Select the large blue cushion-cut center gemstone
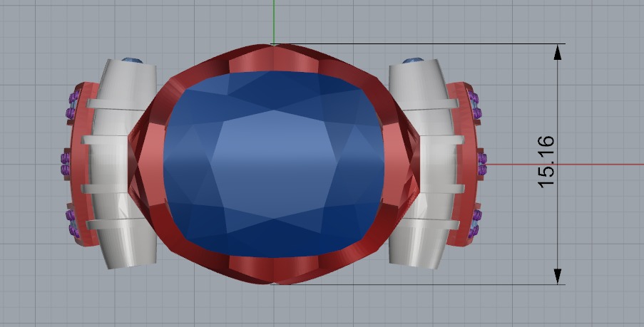The width and height of the screenshot is (644, 327). [274, 164]
